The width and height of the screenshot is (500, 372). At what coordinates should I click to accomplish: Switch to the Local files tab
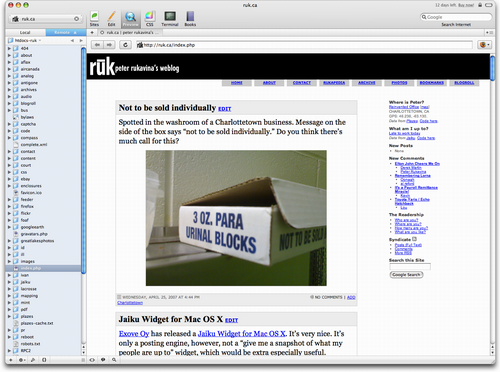(x=25, y=32)
